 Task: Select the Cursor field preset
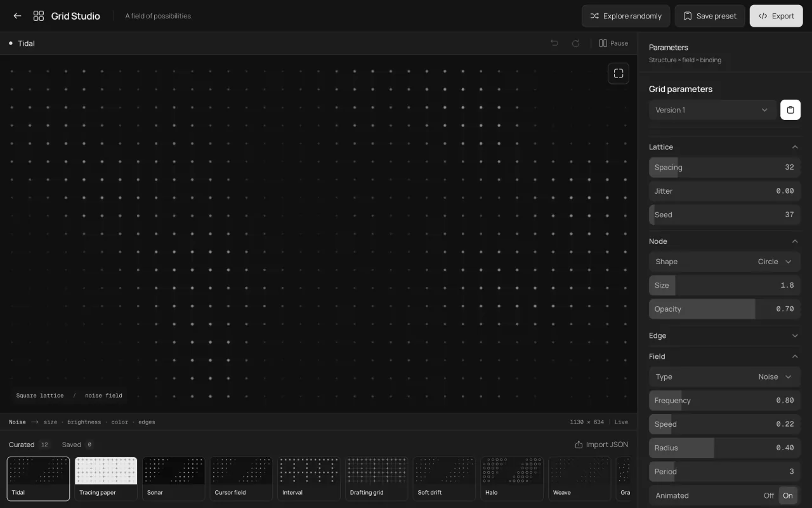pyautogui.click(x=241, y=479)
